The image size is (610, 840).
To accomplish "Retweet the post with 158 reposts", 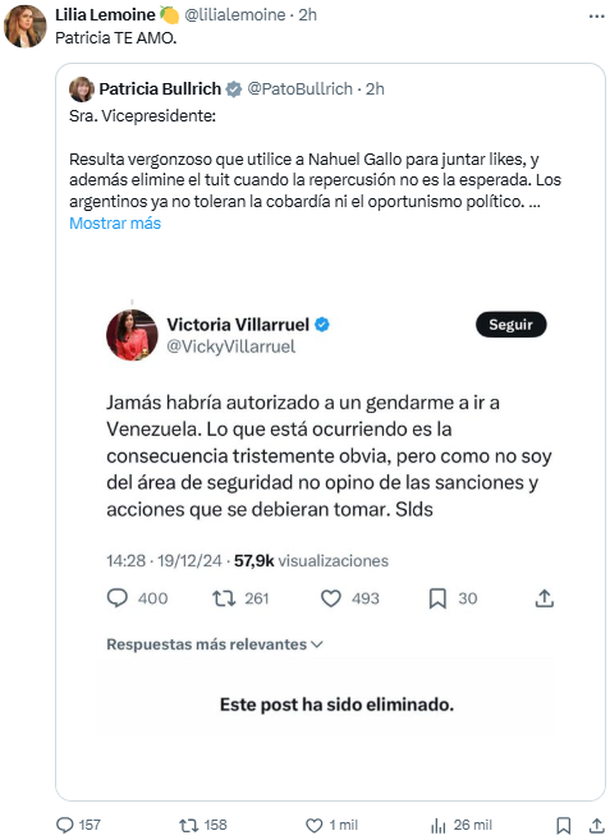I will pyautogui.click(x=186, y=825).
